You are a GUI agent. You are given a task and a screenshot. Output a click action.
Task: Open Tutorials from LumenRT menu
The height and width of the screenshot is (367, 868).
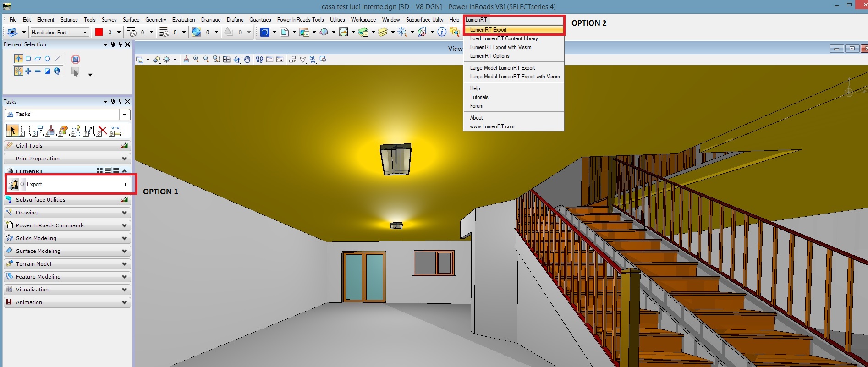[513, 97]
